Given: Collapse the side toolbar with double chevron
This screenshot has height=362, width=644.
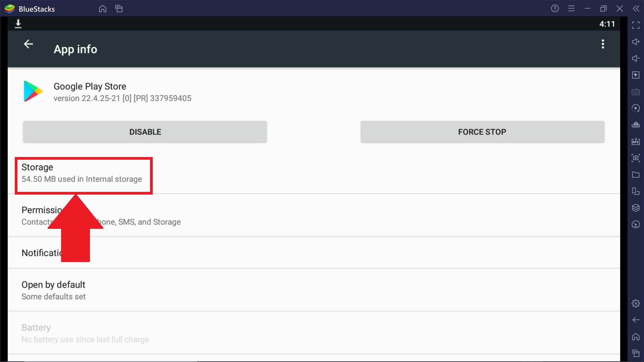Looking at the screenshot, I should tap(636, 8).
